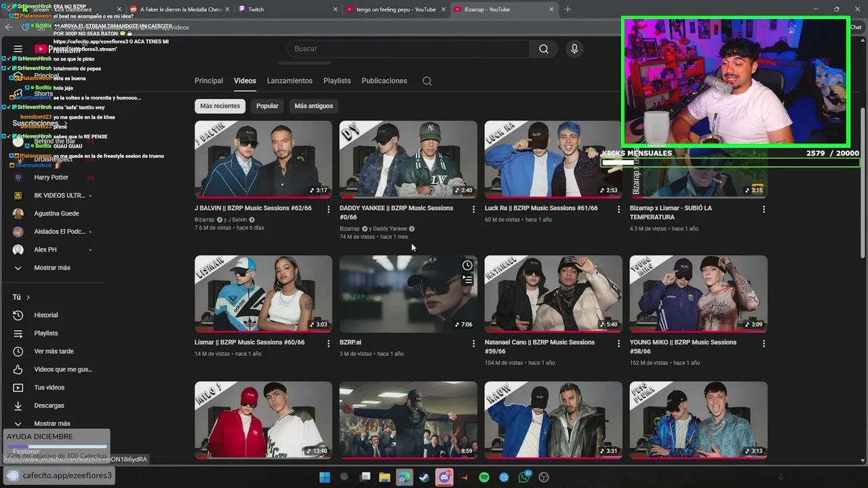Select the Popular filter chip
868x488 pixels.
pos(267,106)
